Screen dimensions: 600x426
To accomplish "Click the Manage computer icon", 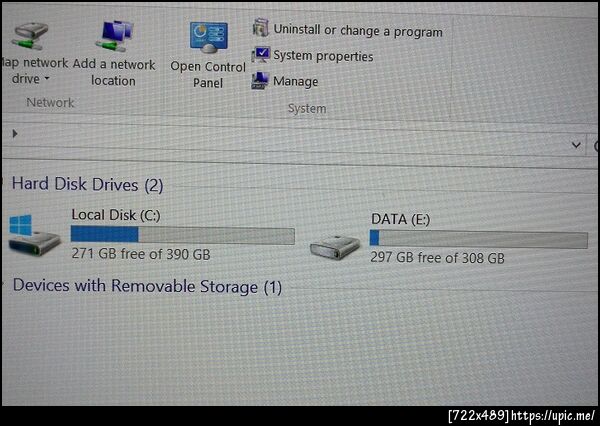I will 260,80.
